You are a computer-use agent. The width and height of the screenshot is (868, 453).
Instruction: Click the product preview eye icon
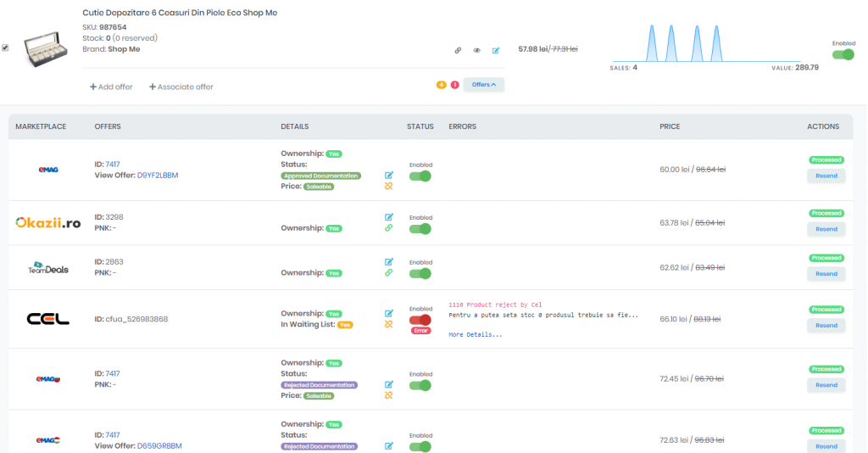pos(476,50)
